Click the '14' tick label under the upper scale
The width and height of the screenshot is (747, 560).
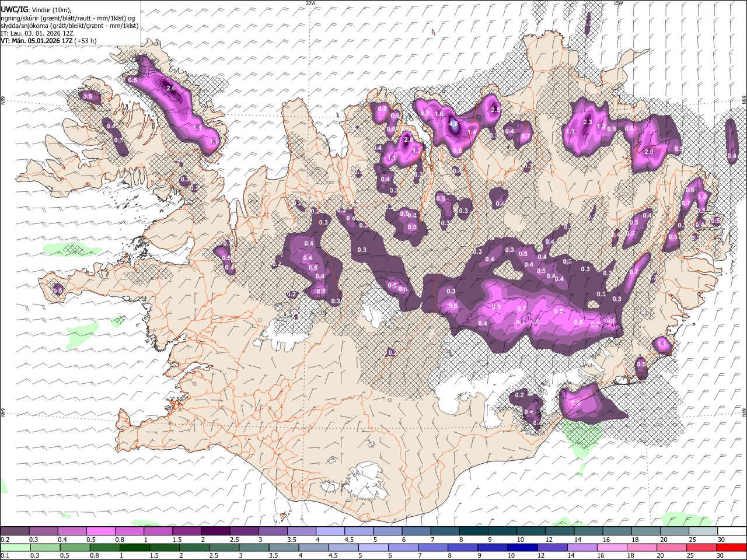click(577, 540)
